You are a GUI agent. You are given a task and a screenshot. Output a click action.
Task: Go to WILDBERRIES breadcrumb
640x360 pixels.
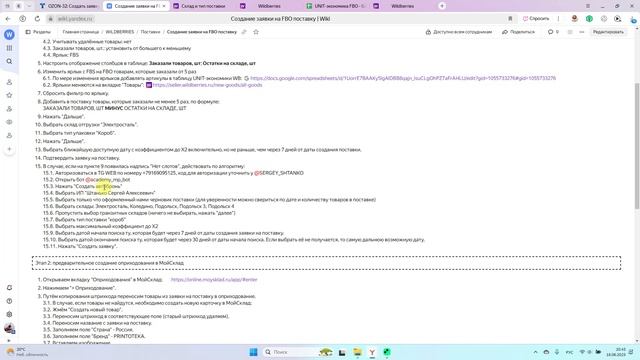tap(120, 32)
